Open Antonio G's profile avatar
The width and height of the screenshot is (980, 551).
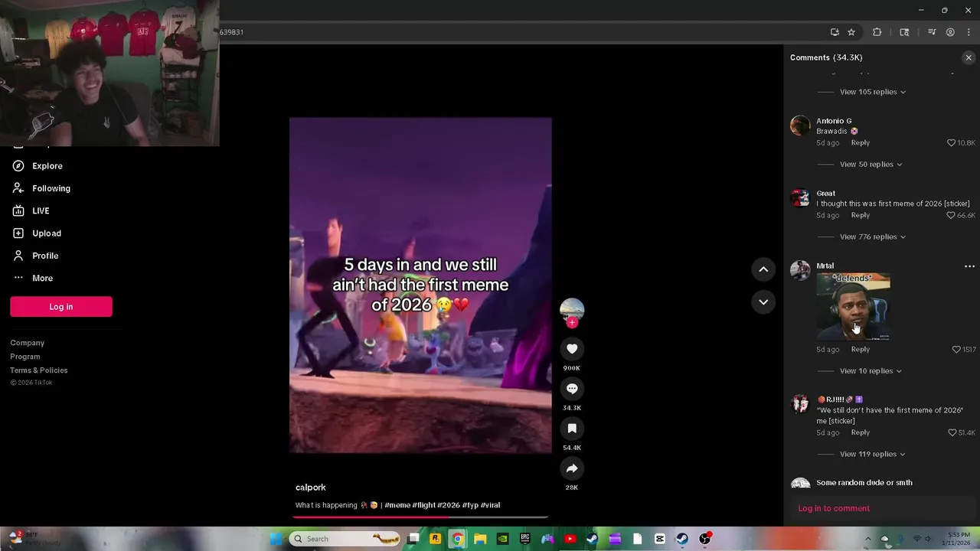point(800,126)
